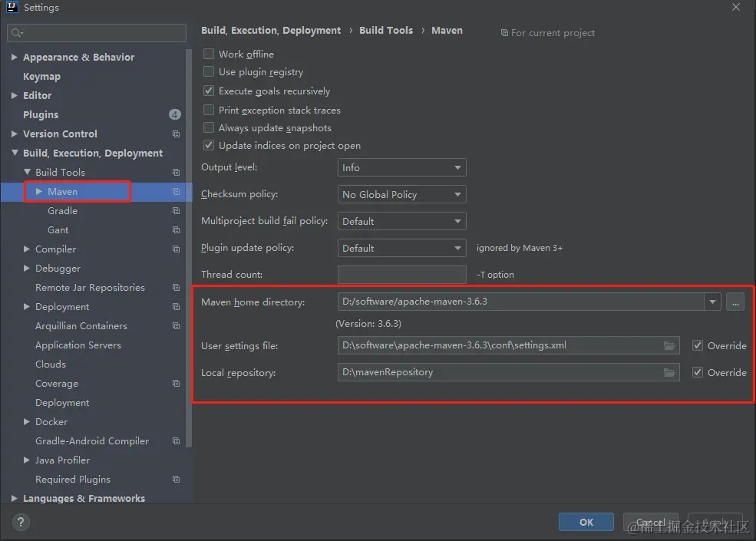Click the Local repository path field
Screen dimensions: 756x541
508,373
